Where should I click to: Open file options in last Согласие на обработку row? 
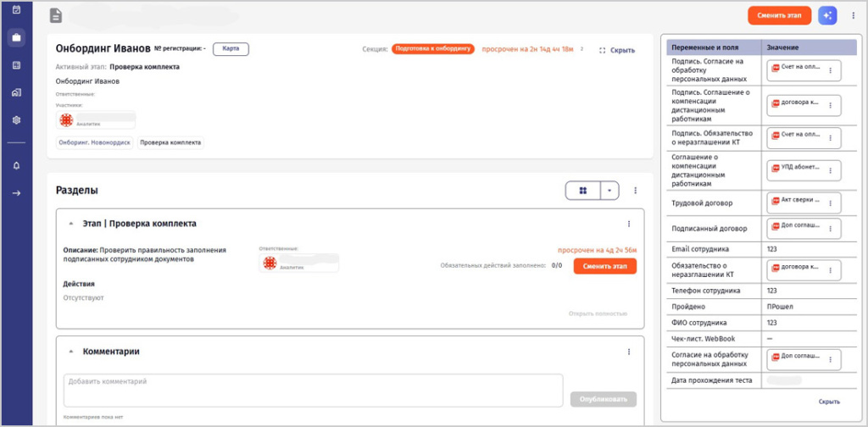(830, 359)
